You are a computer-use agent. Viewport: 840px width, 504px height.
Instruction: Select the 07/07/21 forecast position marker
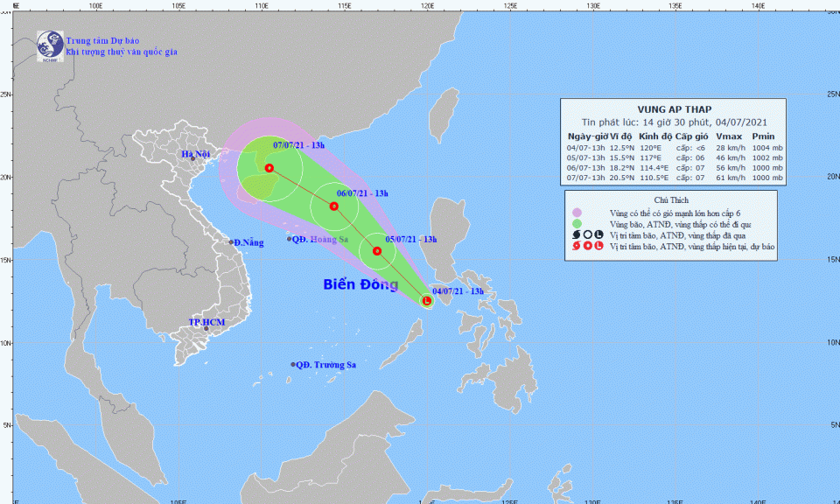[269, 168]
